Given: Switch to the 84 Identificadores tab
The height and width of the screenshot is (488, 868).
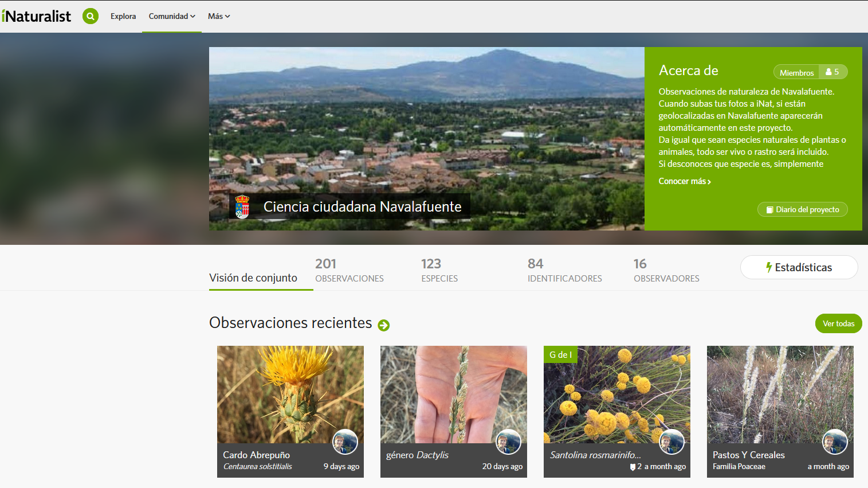Looking at the screenshot, I should pos(564,271).
